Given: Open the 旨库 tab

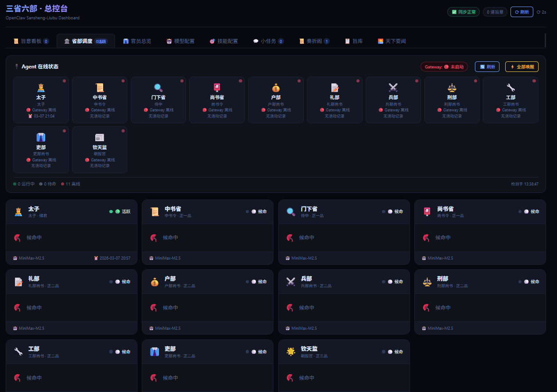Looking at the screenshot, I should coord(354,41).
